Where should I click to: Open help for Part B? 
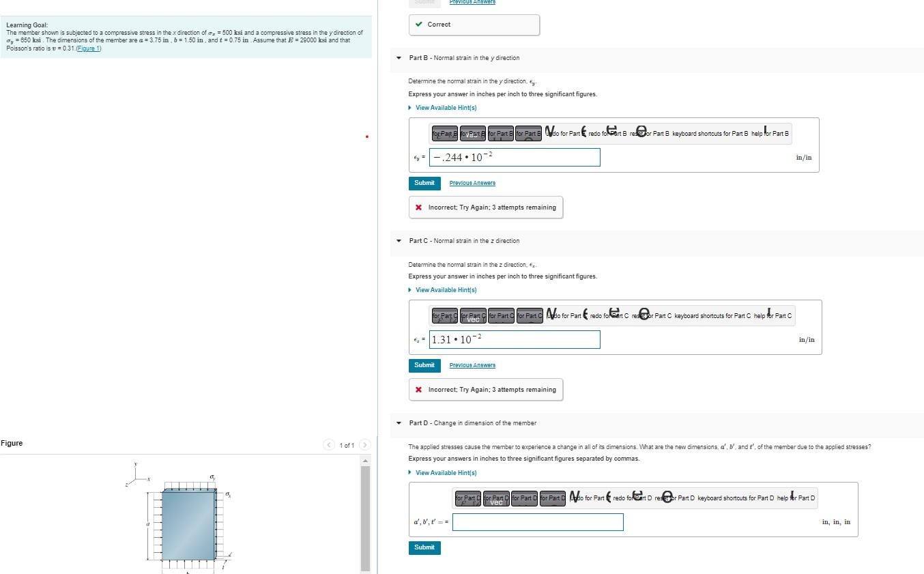(x=770, y=134)
